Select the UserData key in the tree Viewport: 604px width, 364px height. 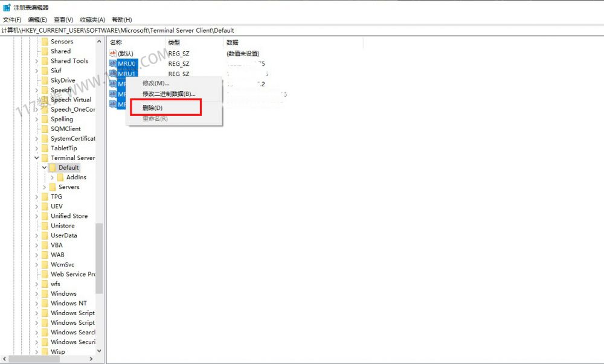click(63, 235)
